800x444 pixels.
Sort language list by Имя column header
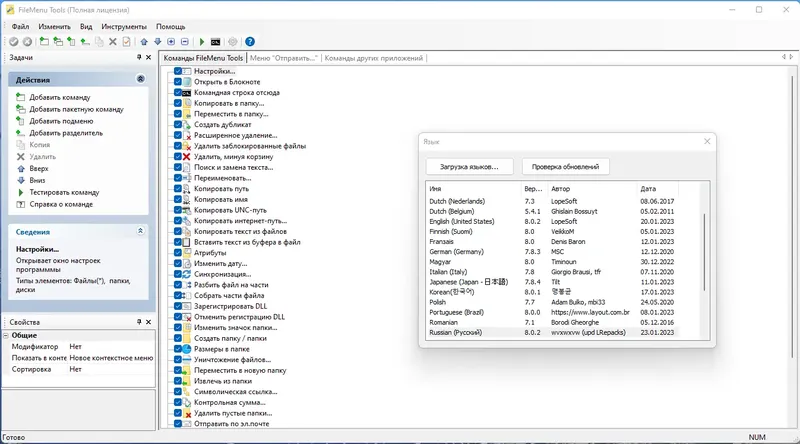click(473, 189)
